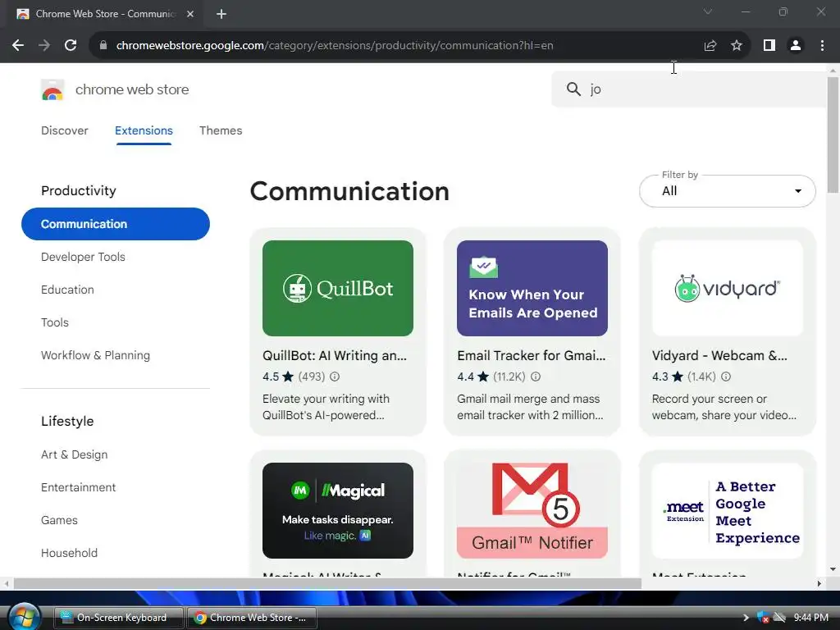Click the search box containing 'jo'
The width and height of the screenshot is (840, 630).
[x=689, y=89]
